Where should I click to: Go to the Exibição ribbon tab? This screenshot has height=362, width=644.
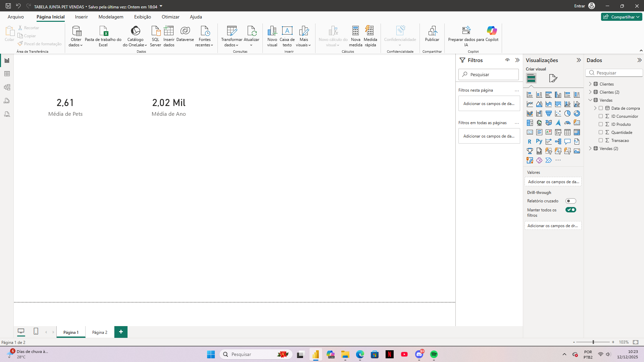[143, 17]
